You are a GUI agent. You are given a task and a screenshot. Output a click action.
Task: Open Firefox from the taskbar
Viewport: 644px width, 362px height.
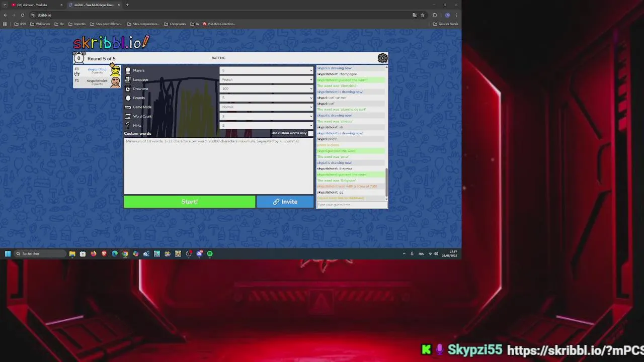94,254
